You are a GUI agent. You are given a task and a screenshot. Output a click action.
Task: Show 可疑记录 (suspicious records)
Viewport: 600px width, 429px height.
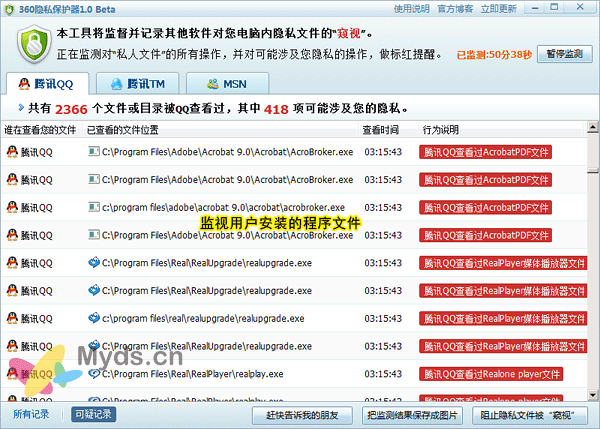[93, 414]
